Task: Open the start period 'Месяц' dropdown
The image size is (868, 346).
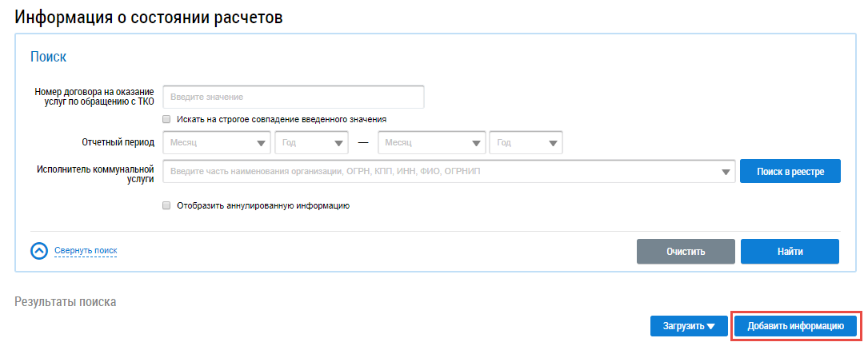Action: coord(216,143)
